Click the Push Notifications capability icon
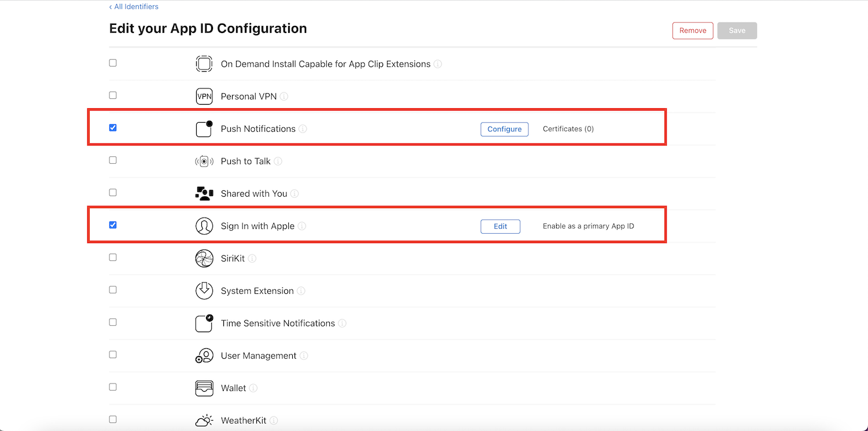 tap(204, 129)
